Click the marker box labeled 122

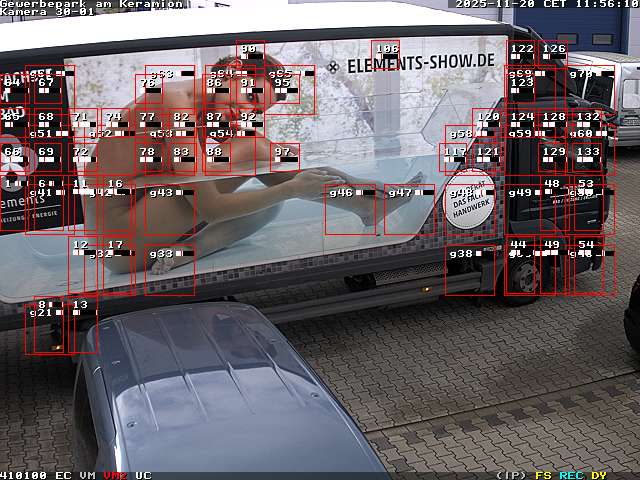click(x=521, y=54)
